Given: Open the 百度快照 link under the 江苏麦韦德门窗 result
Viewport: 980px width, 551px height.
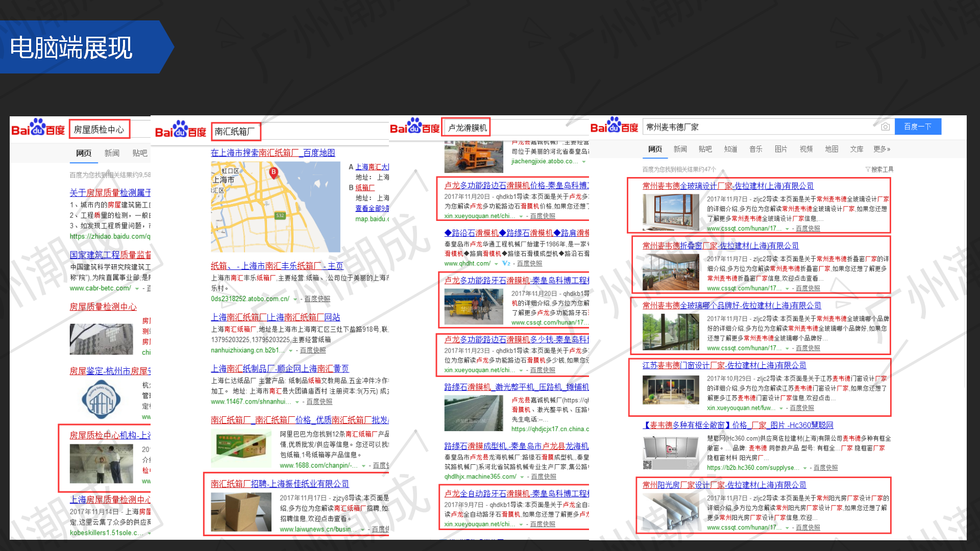Looking at the screenshot, I should pos(801,408).
